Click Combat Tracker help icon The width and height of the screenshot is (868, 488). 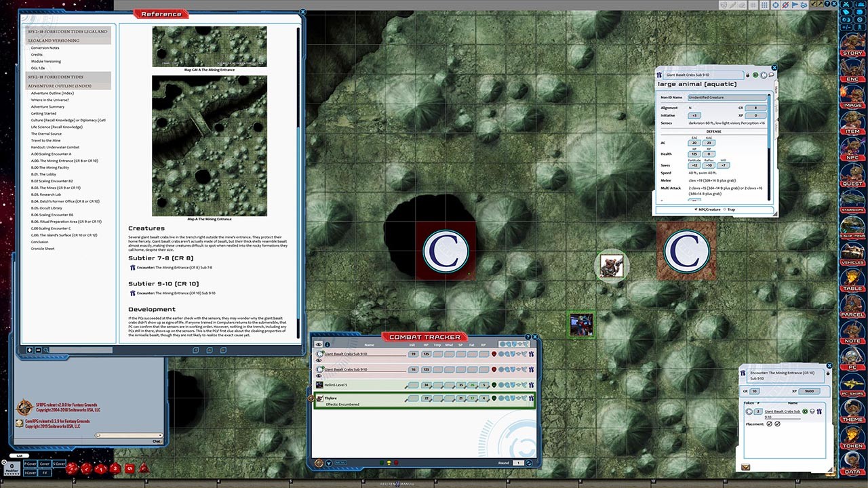pos(528,337)
